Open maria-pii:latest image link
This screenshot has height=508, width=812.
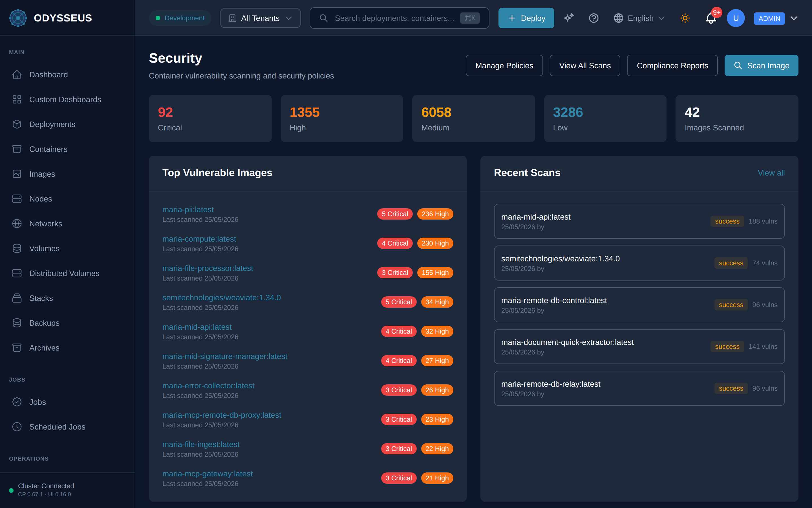[x=188, y=210]
